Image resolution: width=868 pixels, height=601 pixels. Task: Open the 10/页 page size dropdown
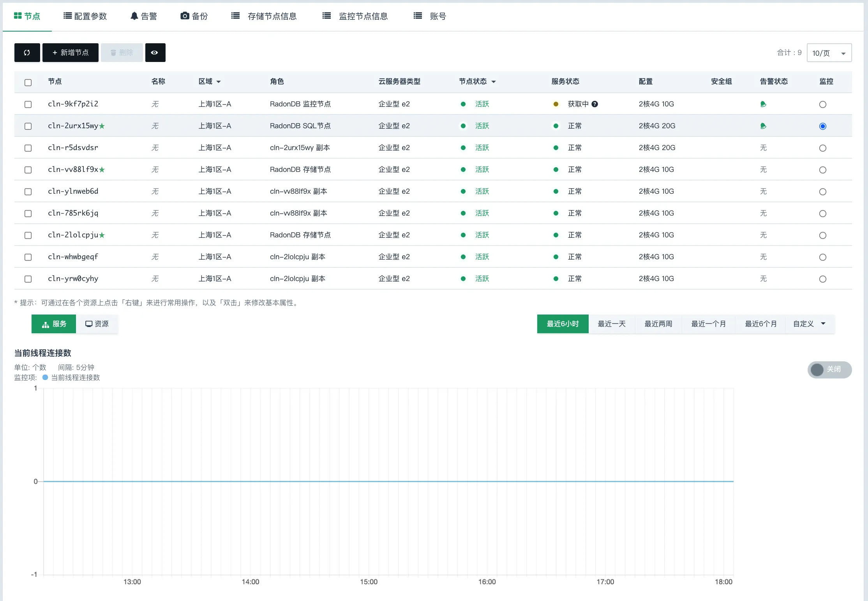pyautogui.click(x=829, y=53)
